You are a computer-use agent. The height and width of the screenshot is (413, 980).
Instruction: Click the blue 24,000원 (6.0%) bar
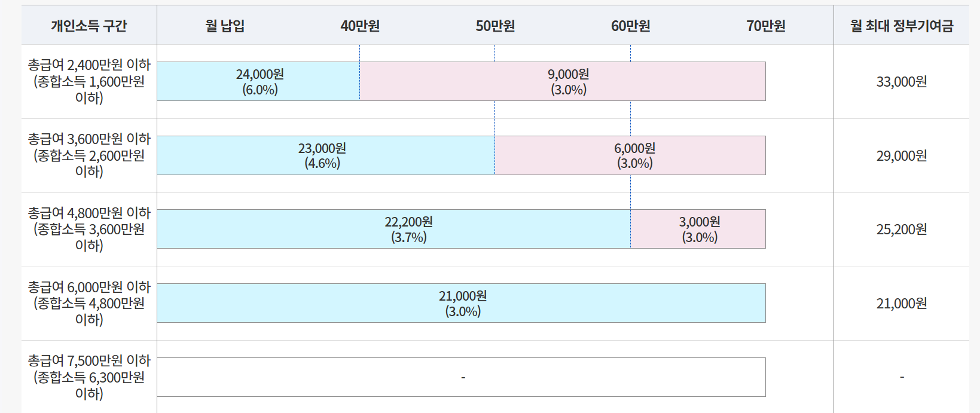pyautogui.click(x=258, y=81)
